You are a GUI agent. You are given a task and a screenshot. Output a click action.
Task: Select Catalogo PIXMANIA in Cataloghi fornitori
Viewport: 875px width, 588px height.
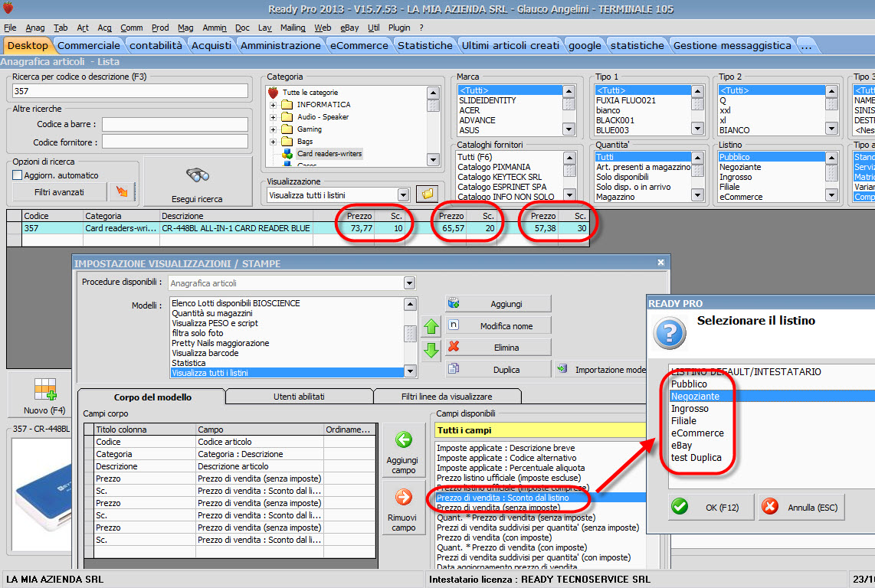coord(494,167)
